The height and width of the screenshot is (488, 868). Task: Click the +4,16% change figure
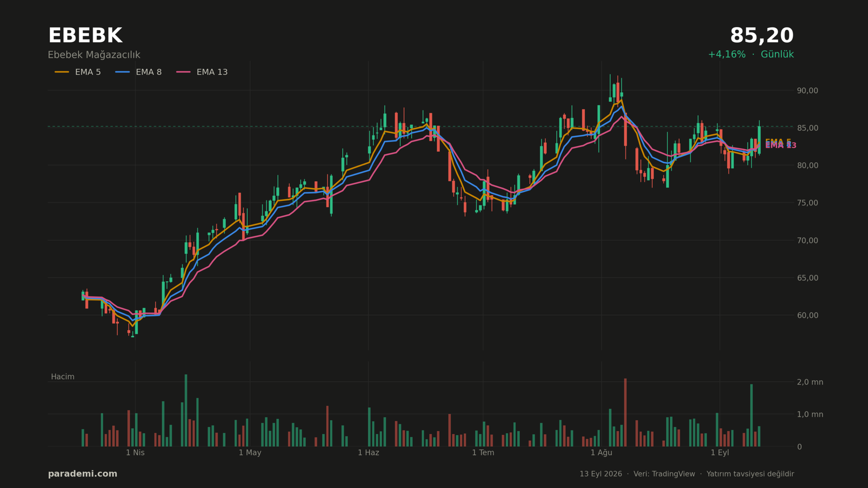726,55
